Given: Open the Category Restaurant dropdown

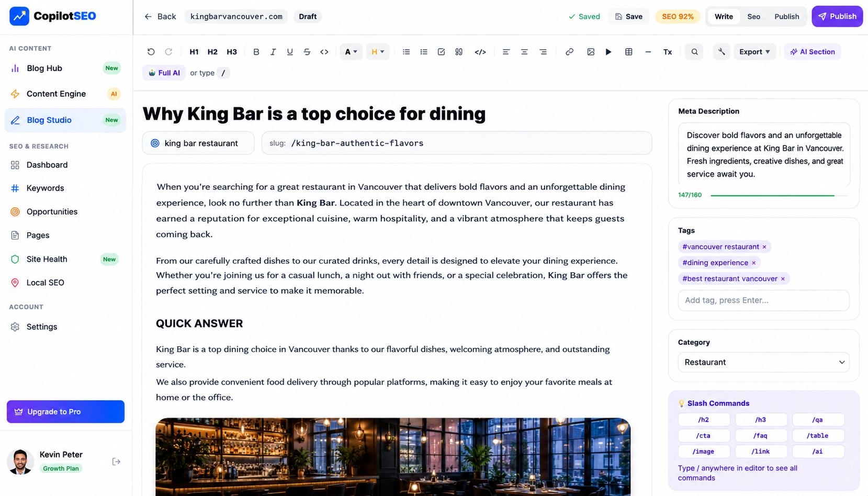Looking at the screenshot, I should point(764,362).
